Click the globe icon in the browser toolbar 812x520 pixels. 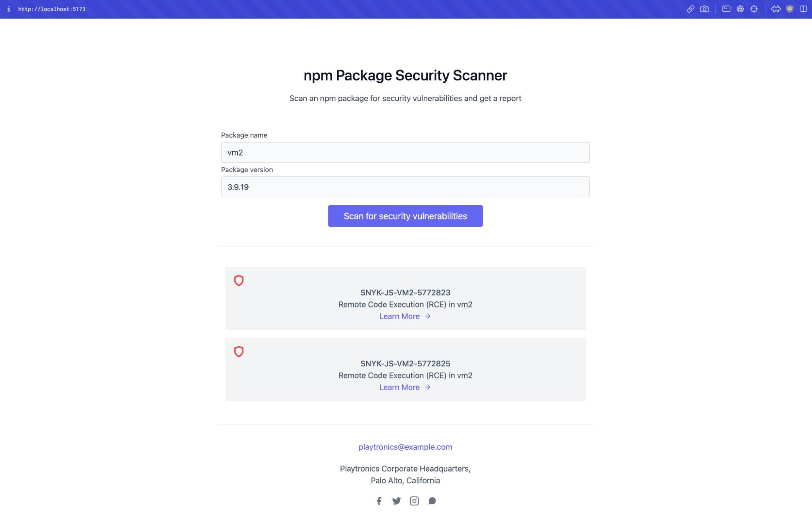point(740,9)
